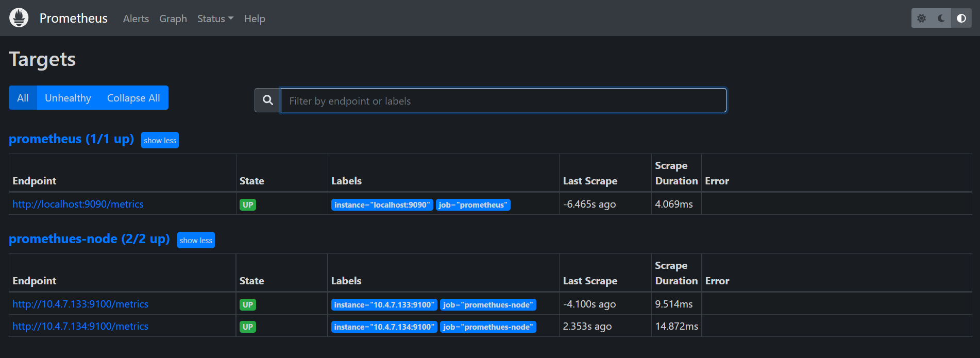Click job label in 10.4.7.134 row
980x358 pixels.
tap(488, 327)
